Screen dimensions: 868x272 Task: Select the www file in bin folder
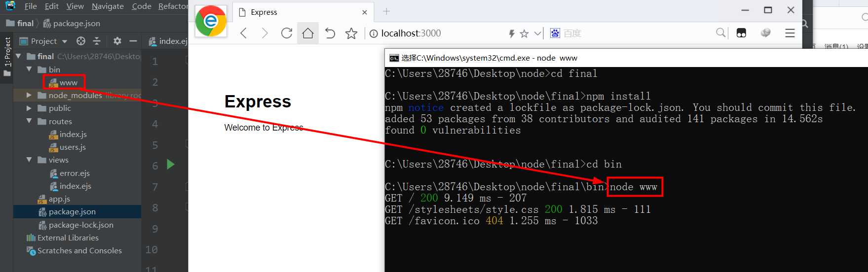coord(64,82)
